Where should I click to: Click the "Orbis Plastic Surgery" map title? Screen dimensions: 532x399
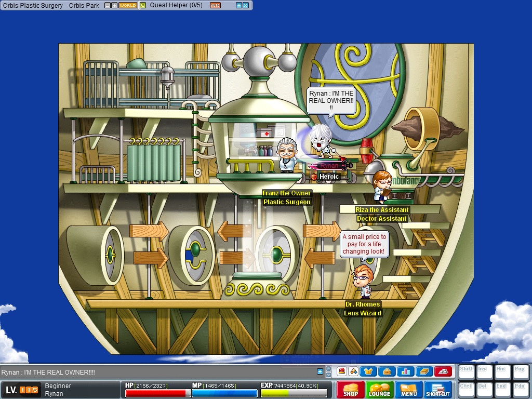pos(33,5)
